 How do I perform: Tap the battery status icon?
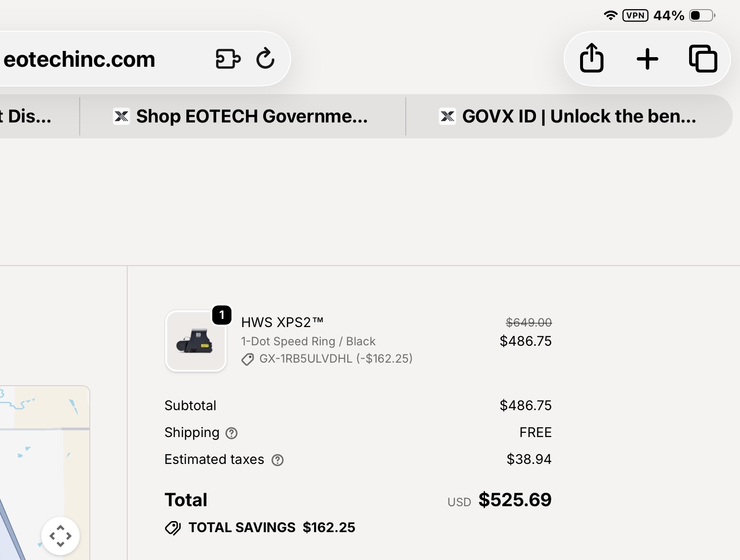702,15
